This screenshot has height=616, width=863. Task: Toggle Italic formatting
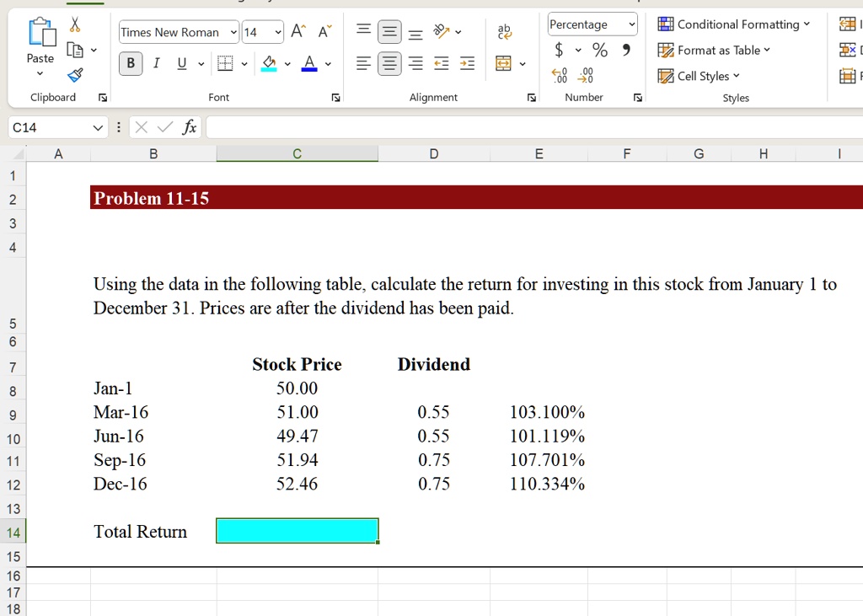[x=156, y=63]
